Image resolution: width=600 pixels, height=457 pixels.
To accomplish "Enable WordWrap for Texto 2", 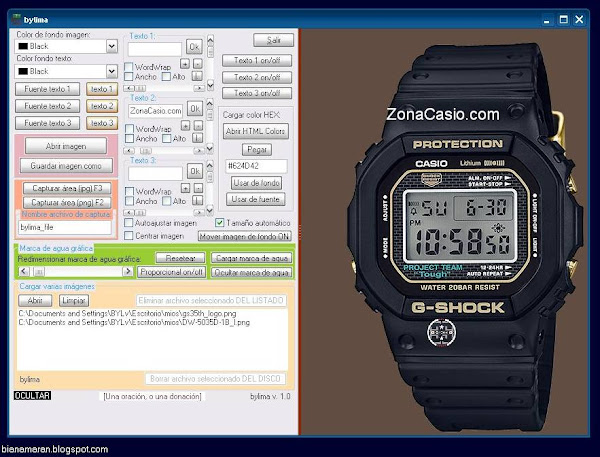I will pos(129,129).
